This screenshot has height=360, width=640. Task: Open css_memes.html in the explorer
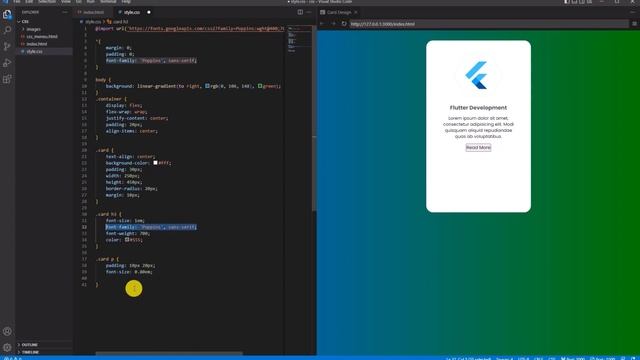click(42, 36)
